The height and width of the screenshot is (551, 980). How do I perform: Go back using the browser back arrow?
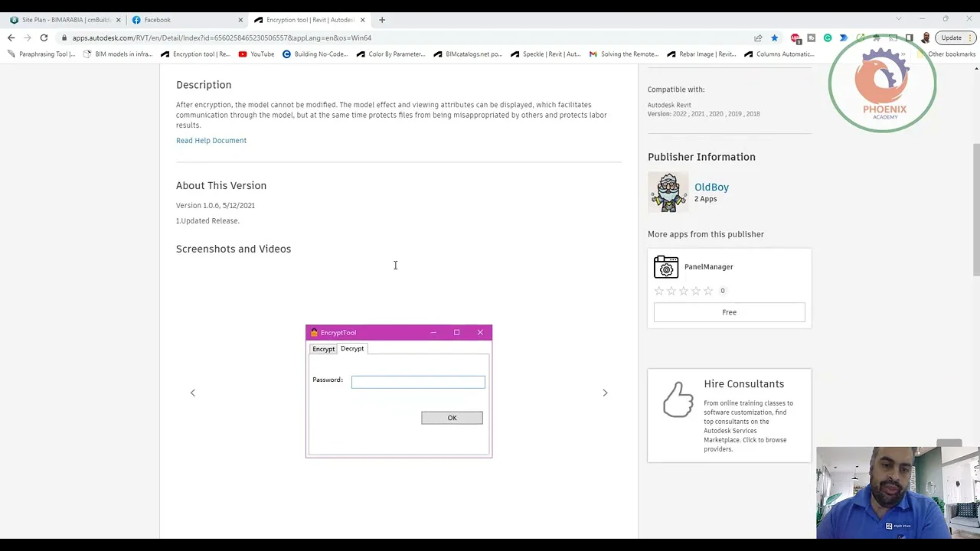[11, 37]
